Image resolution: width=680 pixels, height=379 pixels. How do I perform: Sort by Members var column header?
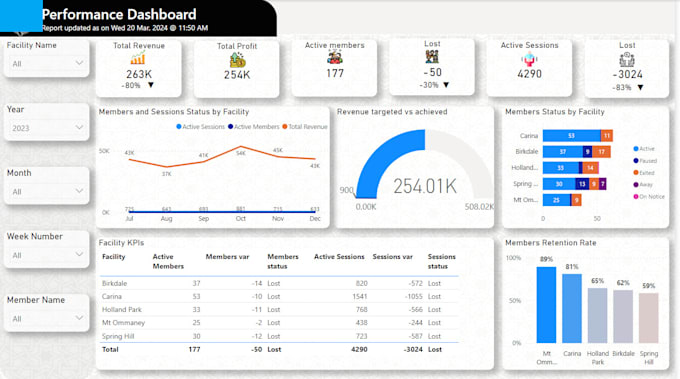pos(227,257)
